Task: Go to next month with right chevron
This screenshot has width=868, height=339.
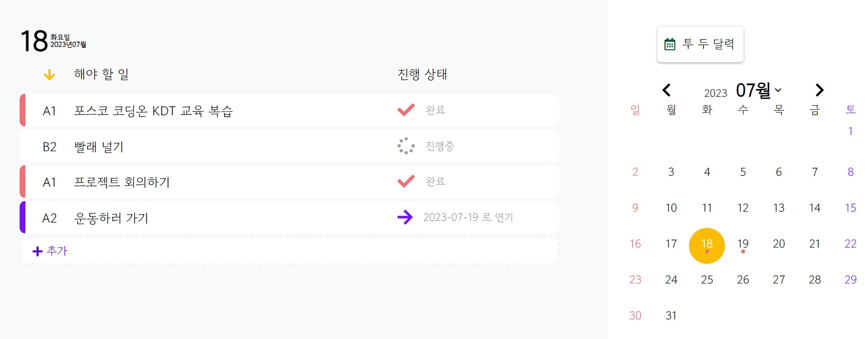Action: point(819,90)
